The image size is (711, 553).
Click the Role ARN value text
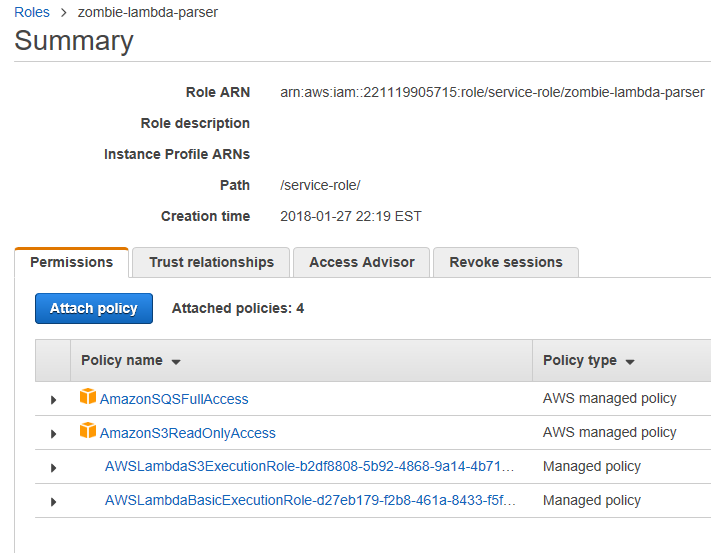pyautogui.click(x=492, y=92)
